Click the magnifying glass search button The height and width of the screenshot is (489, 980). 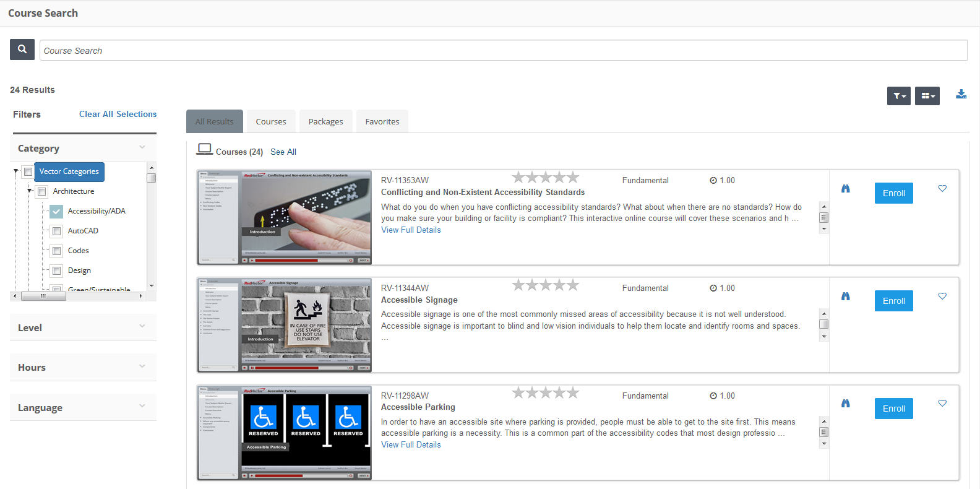click(22, 50)
